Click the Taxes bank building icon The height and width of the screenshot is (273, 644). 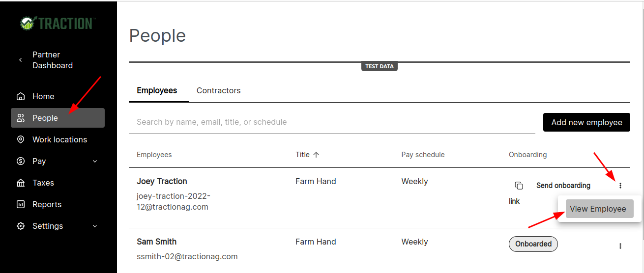[21, 183]
